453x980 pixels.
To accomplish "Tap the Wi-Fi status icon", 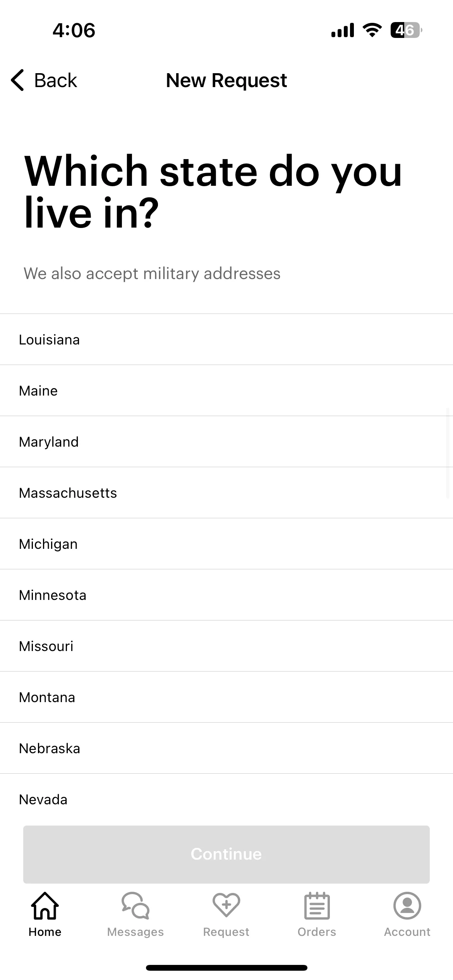I will [372, 30].
